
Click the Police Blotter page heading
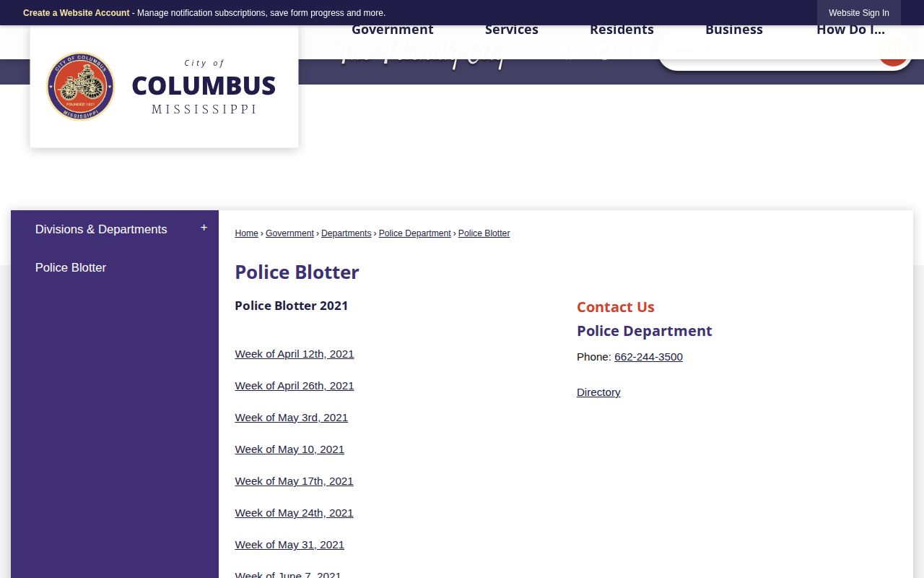coord(297,272)
